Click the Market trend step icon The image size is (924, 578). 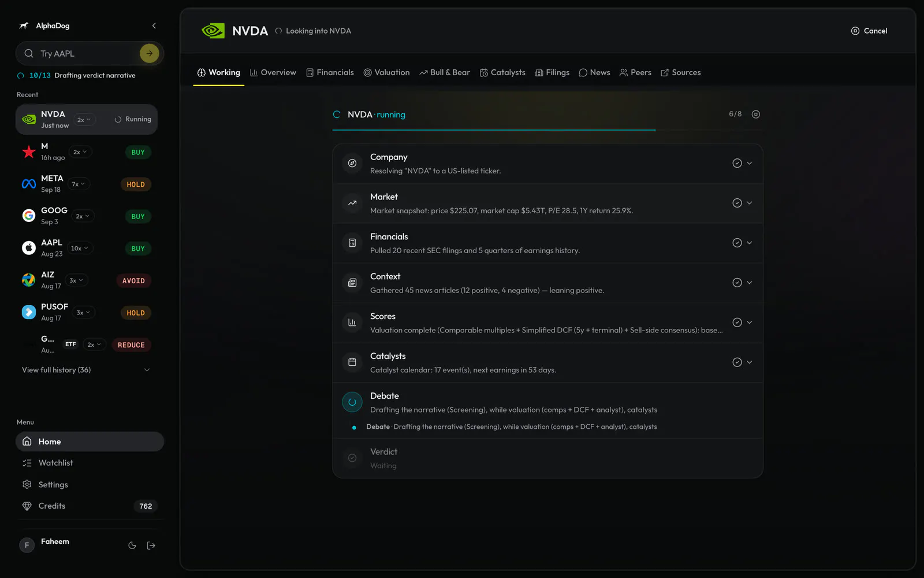click(352, 203)
